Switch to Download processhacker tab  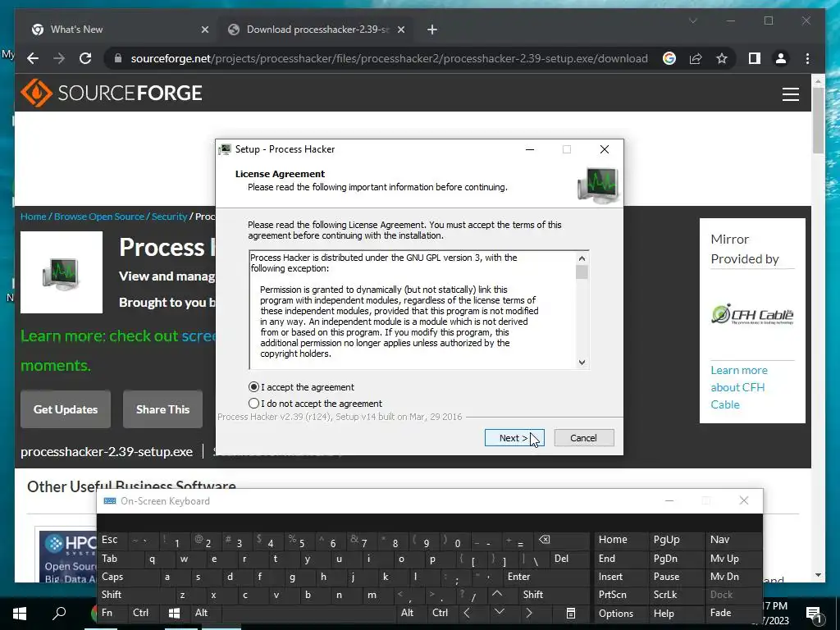click(316, 30)
